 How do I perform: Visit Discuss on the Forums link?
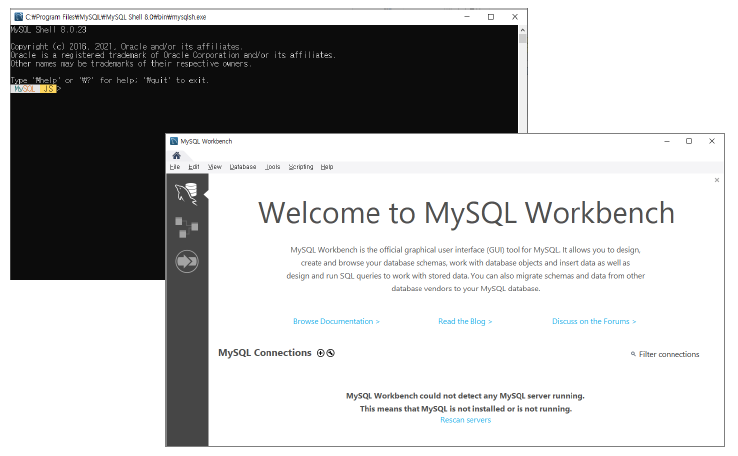coord(594,321)
